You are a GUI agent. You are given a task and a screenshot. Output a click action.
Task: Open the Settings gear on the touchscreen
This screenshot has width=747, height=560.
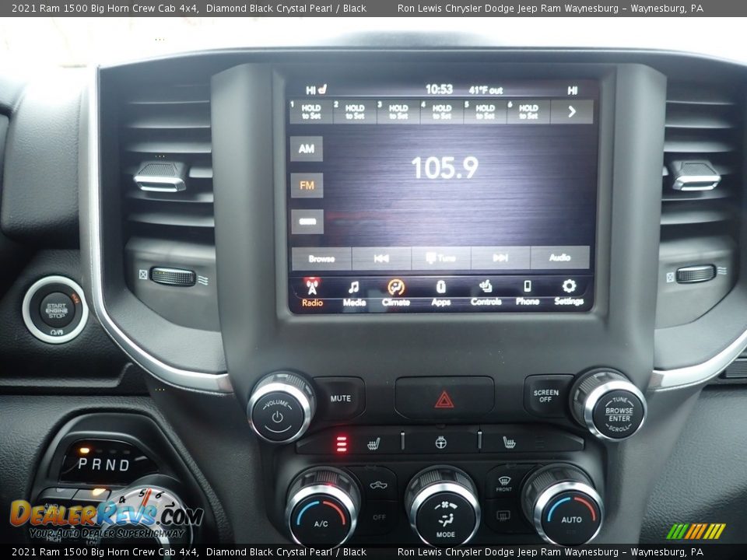point(569,292)
